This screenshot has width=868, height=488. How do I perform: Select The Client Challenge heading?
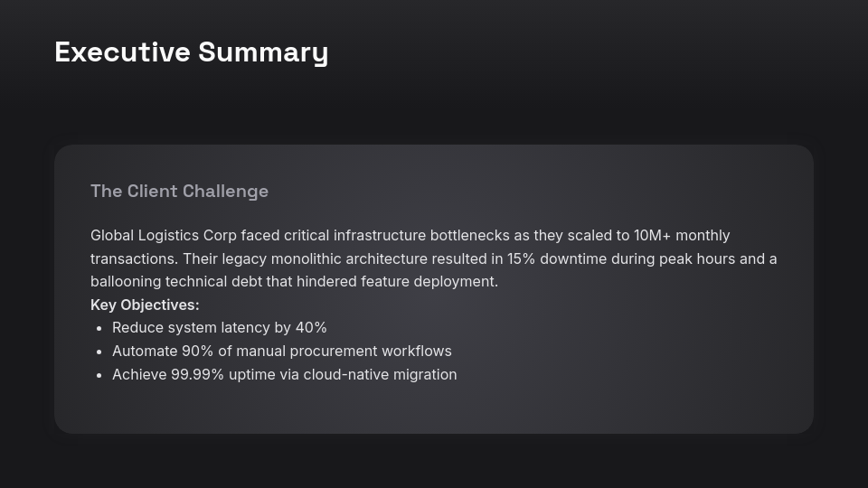point(179,191)
